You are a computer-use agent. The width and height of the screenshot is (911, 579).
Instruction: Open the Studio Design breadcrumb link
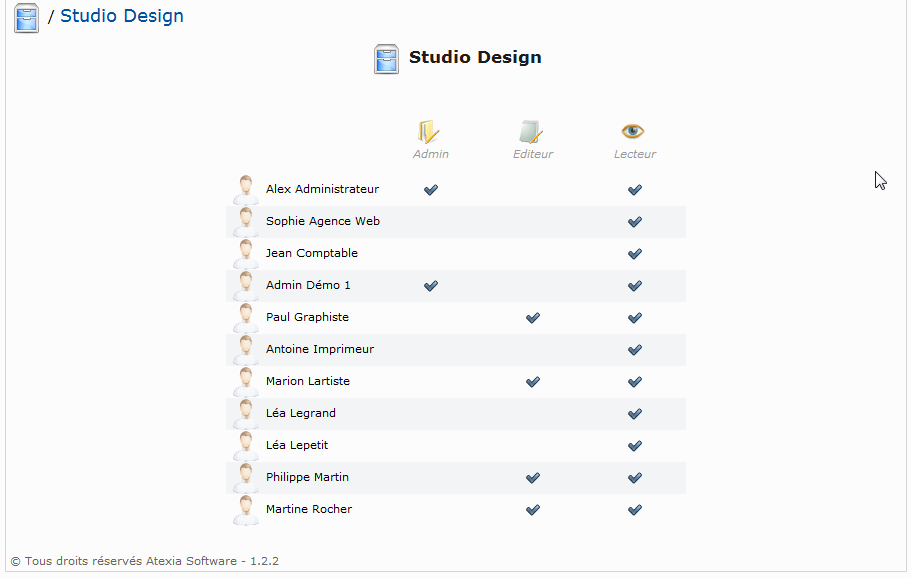(122, 16)
